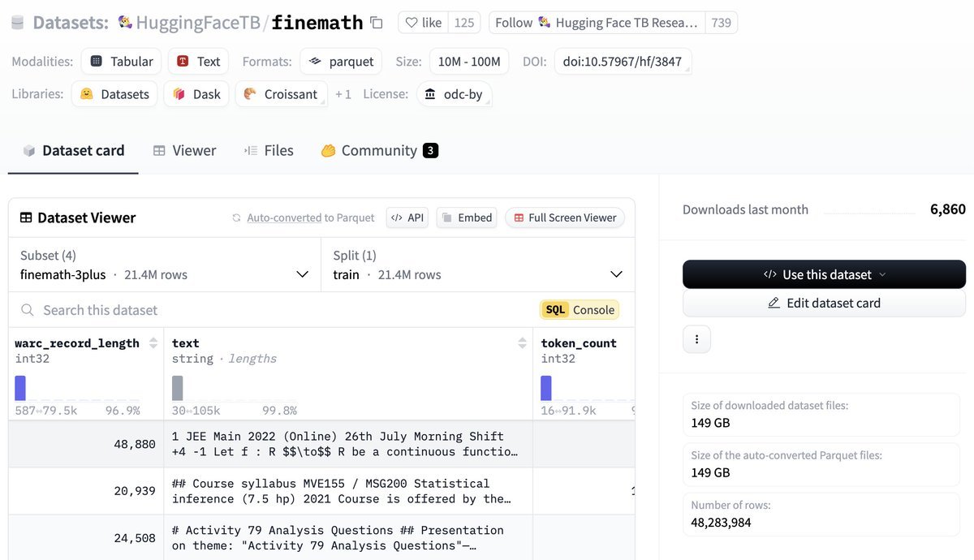This screenshot has width=974, height=560.
Task: Open the Activity 79 Analysis Questions cell
Action: click(348, 537)
